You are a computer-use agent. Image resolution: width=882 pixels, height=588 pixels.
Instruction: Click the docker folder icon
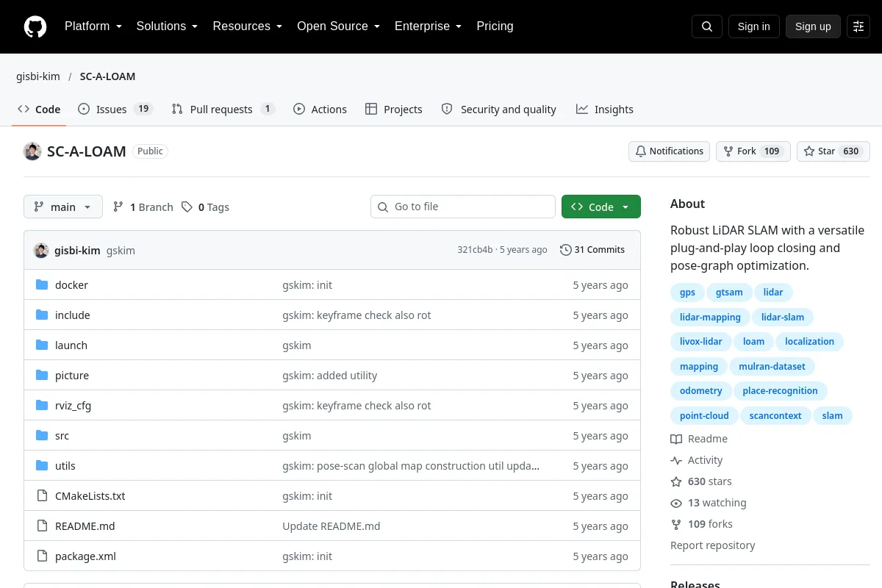click(42, 285)
